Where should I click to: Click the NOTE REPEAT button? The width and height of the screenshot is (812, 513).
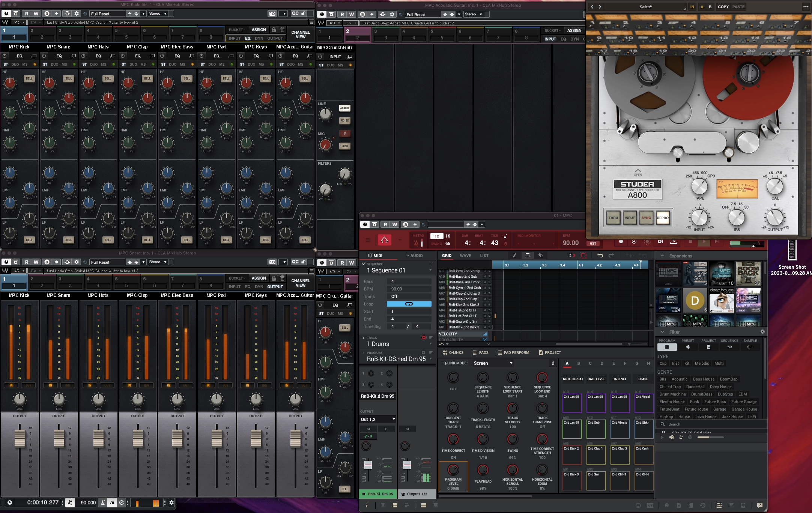coord(573,379)
